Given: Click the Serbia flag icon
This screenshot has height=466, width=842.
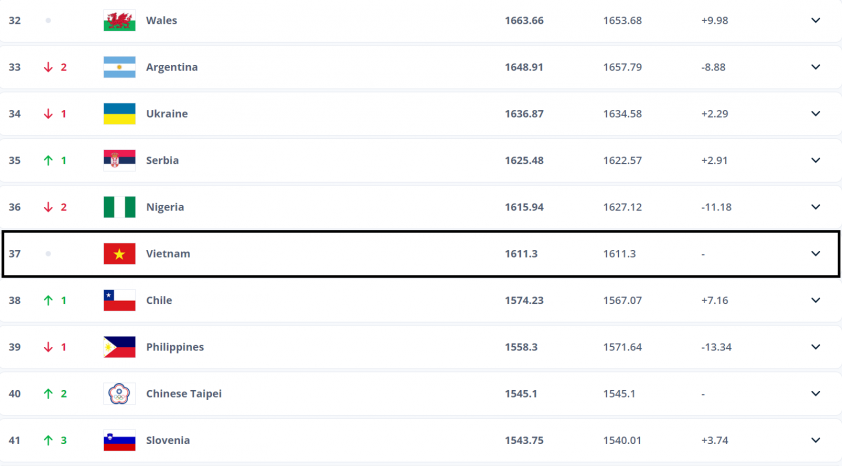Looking at the screenshot, I should (x=119, y=161).
